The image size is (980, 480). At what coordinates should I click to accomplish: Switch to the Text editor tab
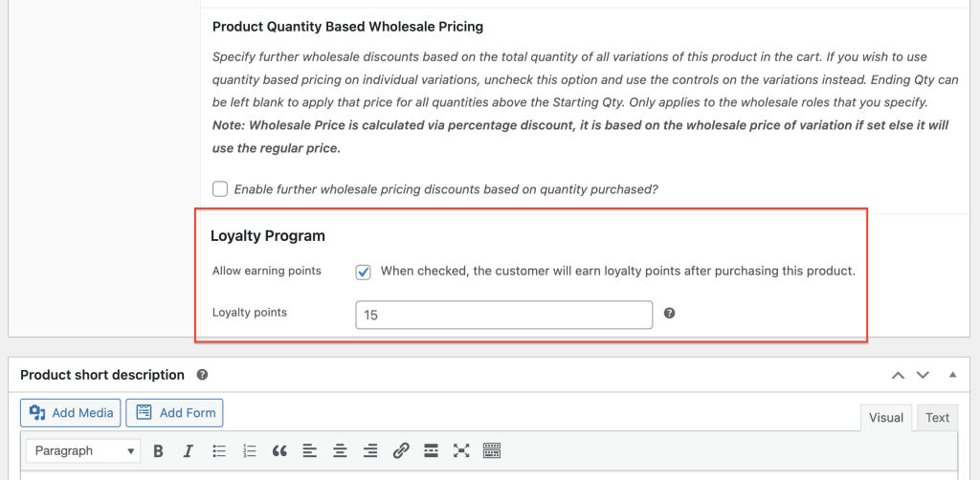937,418
